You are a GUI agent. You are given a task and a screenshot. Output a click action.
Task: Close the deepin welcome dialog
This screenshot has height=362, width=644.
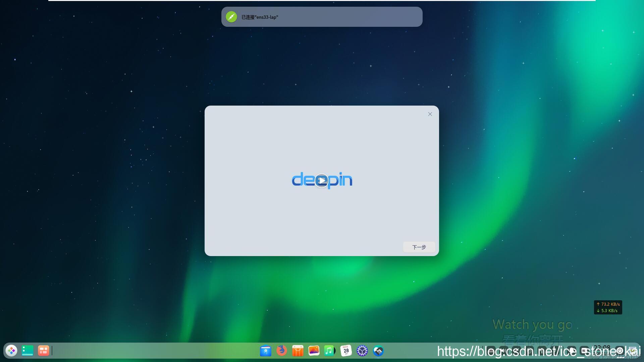coord(430,114)
